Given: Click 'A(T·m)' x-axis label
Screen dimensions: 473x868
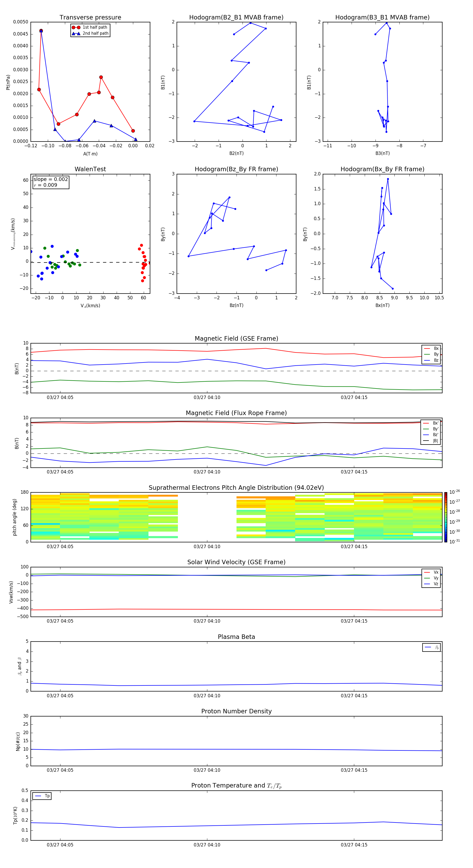Looking at the screenshot, I should click(x=90, y=154).
